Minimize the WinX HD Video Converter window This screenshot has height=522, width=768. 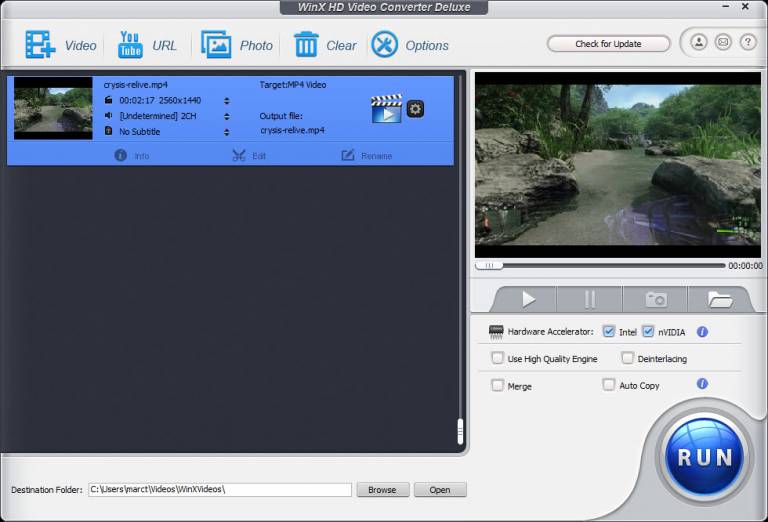(726, 7)
